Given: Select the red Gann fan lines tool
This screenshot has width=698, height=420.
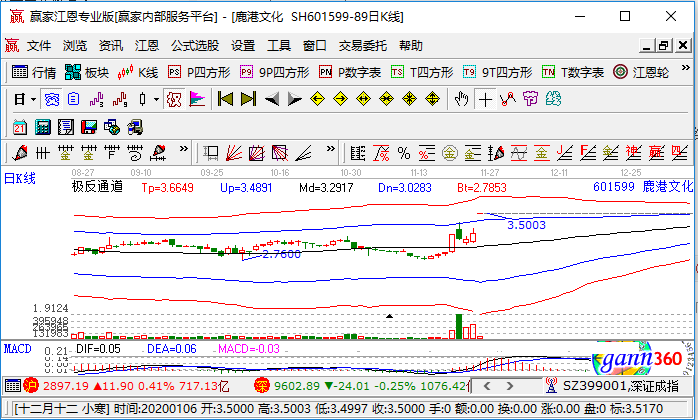Looking at the screenshot, I should point(234,154).
